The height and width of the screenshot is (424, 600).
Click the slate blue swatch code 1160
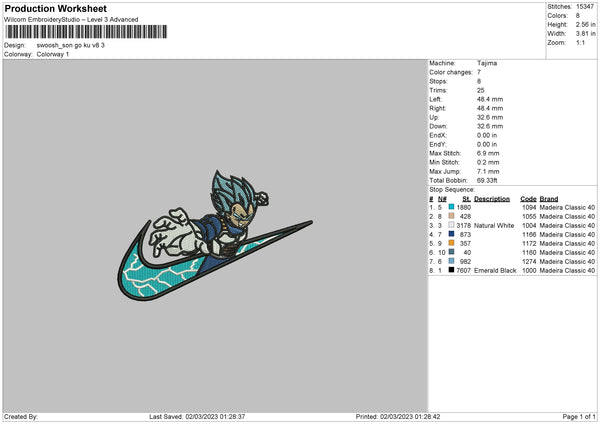pos(451,252)
